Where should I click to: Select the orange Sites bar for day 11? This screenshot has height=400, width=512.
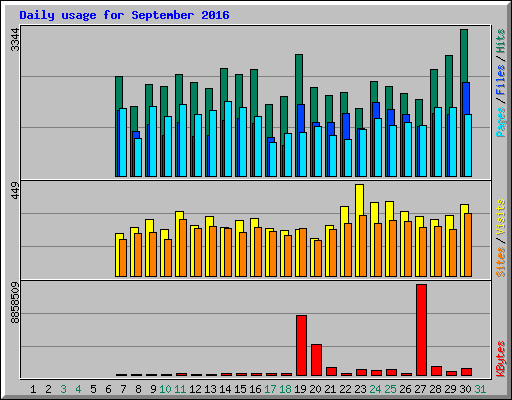[183, 248]
